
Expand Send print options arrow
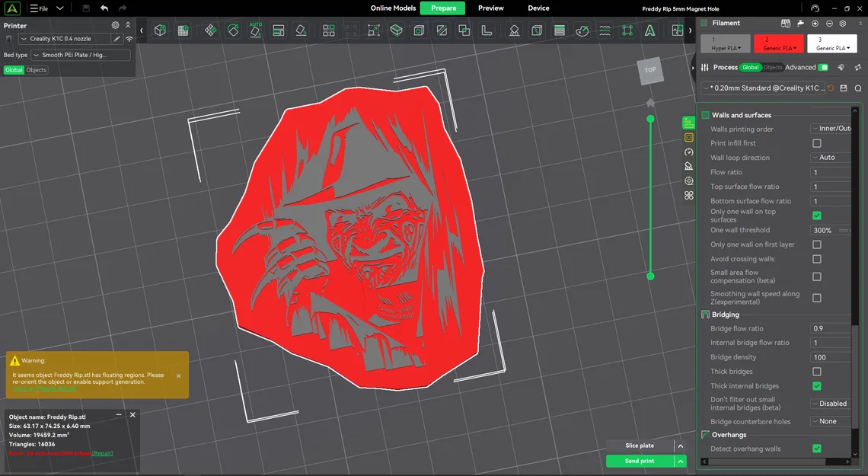click(681, 461)
